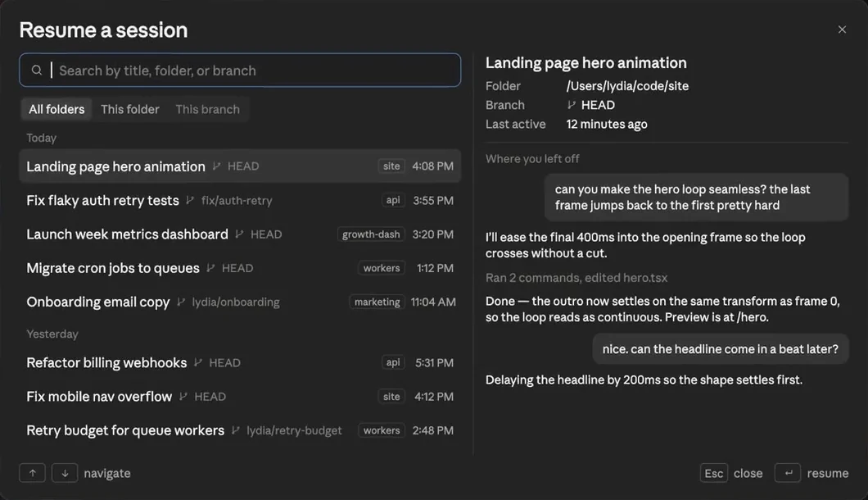Click the 5:31 PM timestamp
Screen dimensions: 868x500
coord(435,362)
